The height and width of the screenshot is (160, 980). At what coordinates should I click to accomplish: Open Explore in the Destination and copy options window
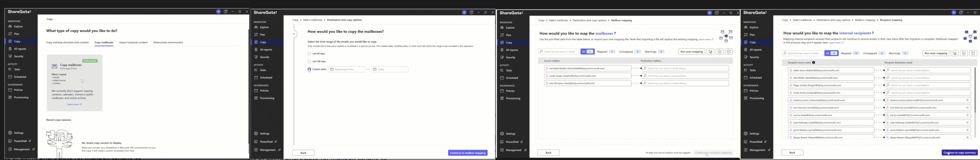(264, 27)
